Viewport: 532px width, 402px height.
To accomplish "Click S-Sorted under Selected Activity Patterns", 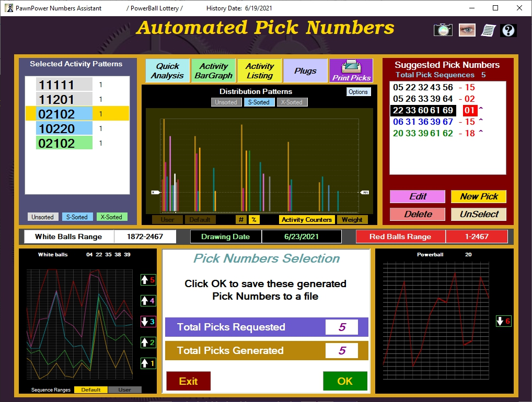I will (x=77, y=217).
